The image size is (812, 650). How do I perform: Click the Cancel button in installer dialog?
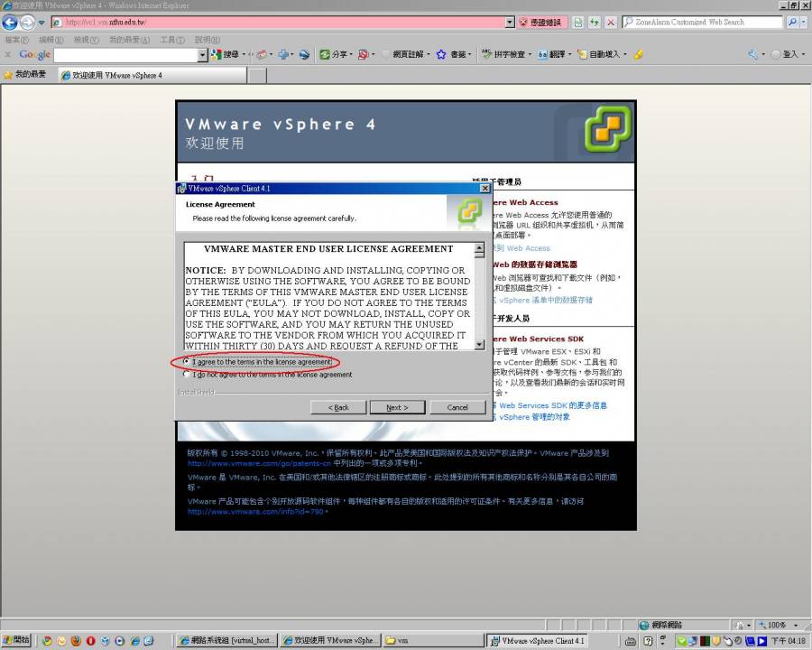(x=457, y=407)
